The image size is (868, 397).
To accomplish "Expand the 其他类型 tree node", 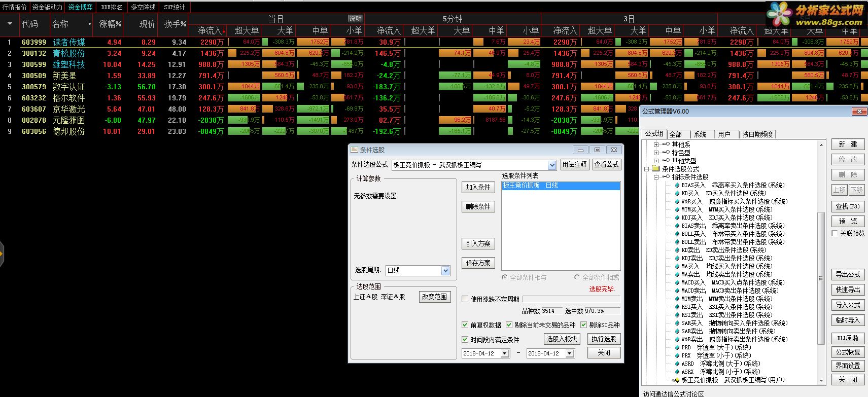I will coord(656,161).
